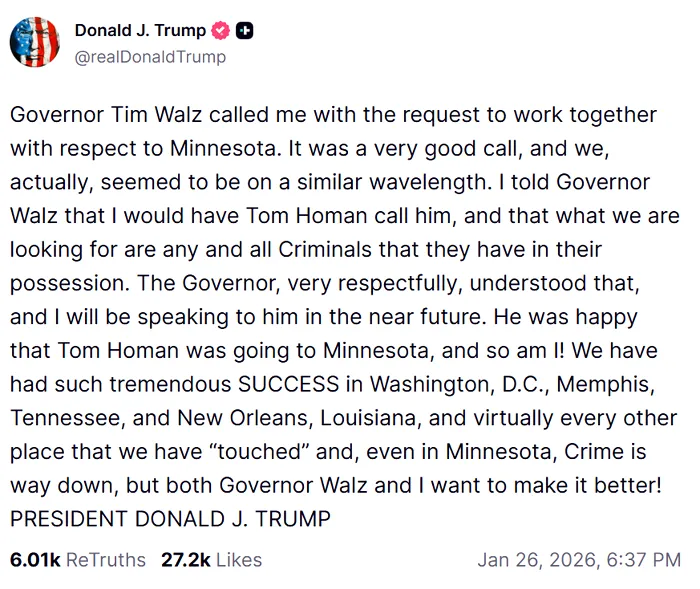Open Donald J. Trump display name
Viewport: 700px width, 589px height.
click(140, 31)
